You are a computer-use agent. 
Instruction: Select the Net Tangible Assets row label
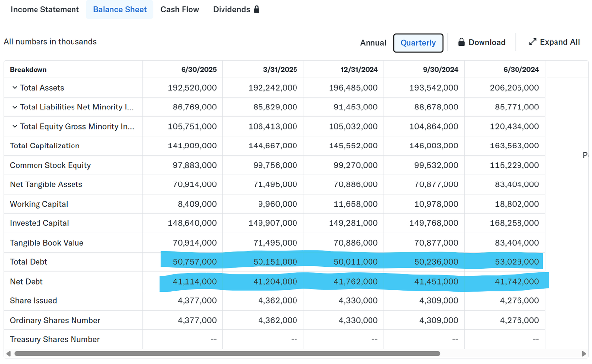46,184
